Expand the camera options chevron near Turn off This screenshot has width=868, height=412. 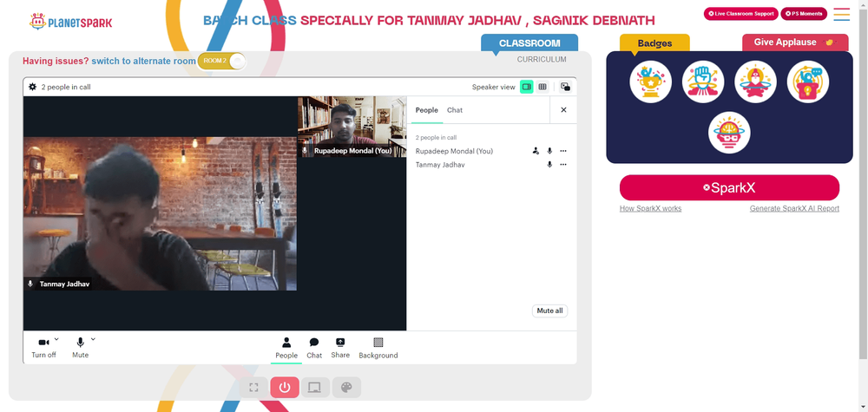click(56, 339)
